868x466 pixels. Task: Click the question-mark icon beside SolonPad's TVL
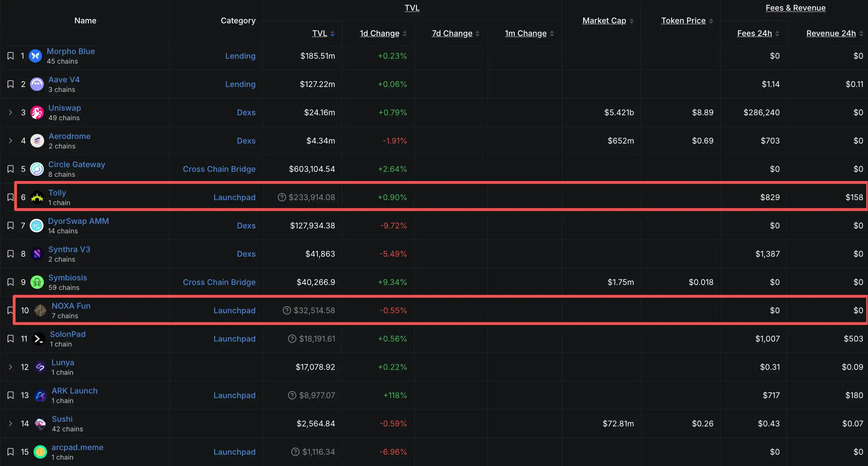click(x=292, y=339)
